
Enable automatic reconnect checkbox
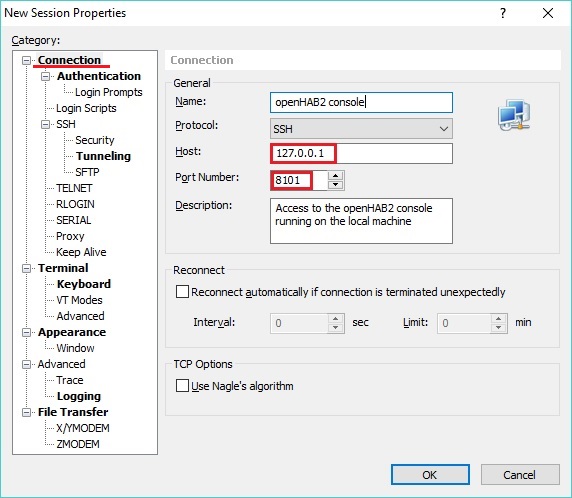(x=182, y=292)
